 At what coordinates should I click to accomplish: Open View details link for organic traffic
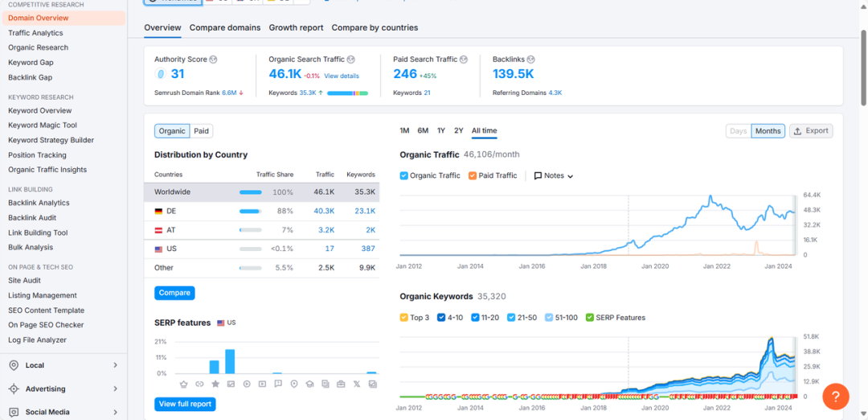click(342, 76)
